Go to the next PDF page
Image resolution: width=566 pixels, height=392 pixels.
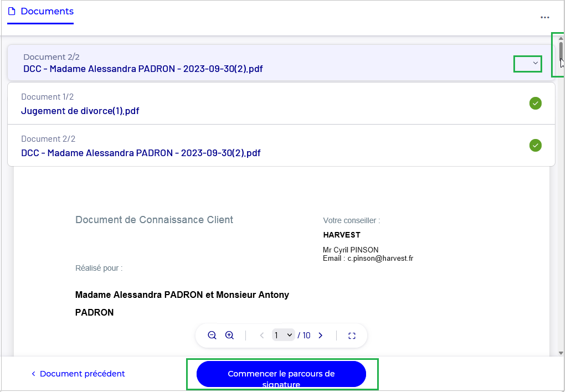(x=320, y=336)
